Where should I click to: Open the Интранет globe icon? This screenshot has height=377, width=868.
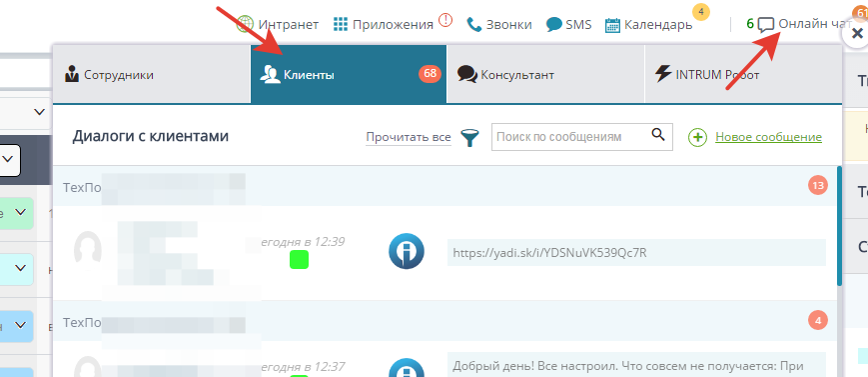245,24
